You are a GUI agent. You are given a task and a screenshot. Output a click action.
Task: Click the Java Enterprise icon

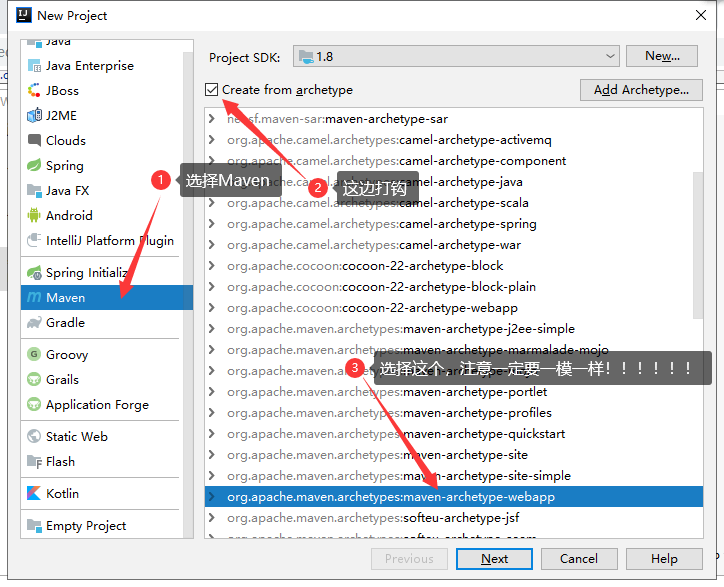pyautogui.click(x=34, y=66)
